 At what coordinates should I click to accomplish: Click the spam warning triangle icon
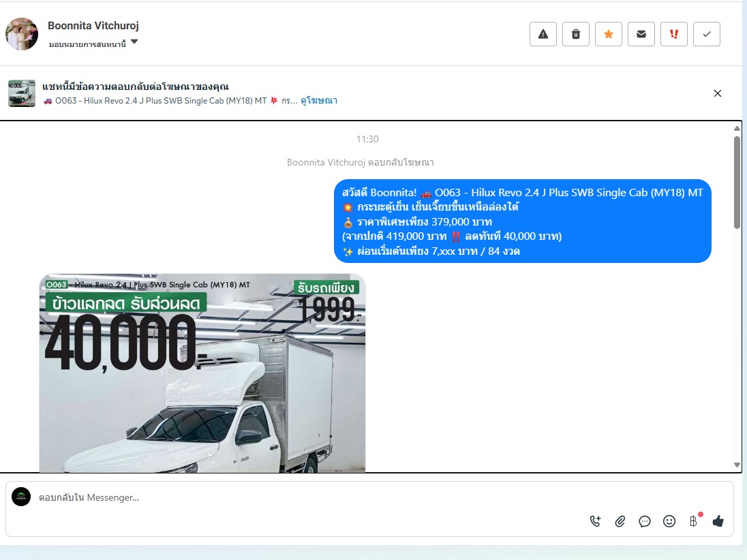click(543, 34)
